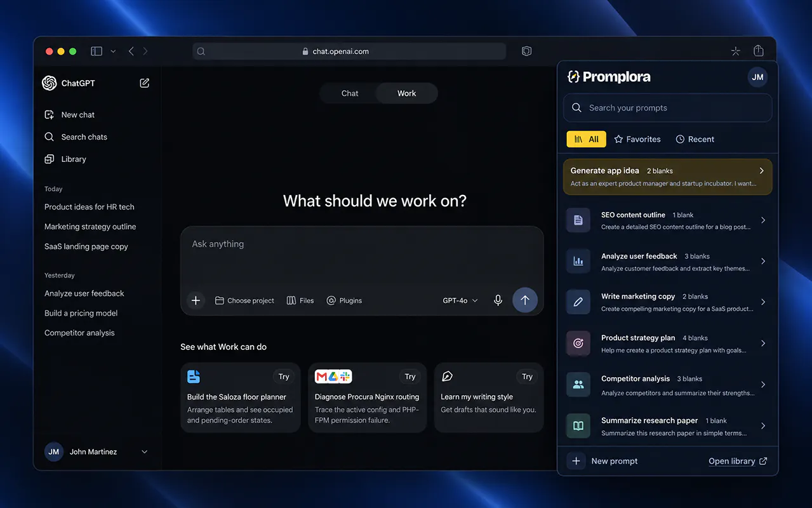Click the Product strategy plan target icon
812x508 pixels.
coord(578,344)
